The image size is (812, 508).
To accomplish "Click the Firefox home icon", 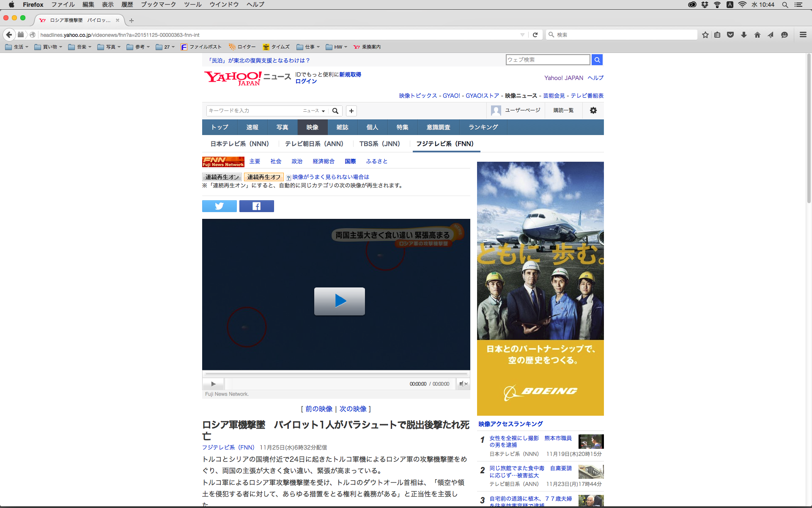I will 757,35.
